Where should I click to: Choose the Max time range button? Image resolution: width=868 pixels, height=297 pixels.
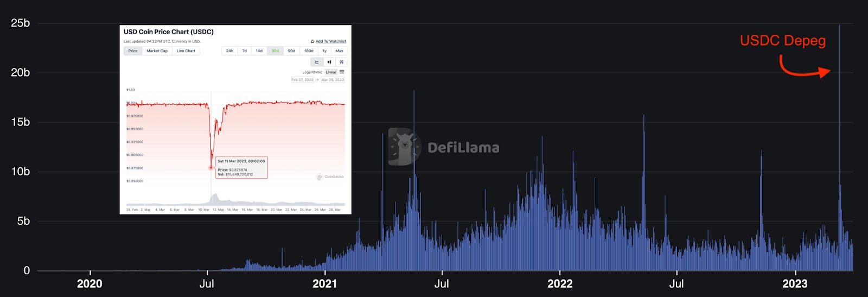(339, 51)
